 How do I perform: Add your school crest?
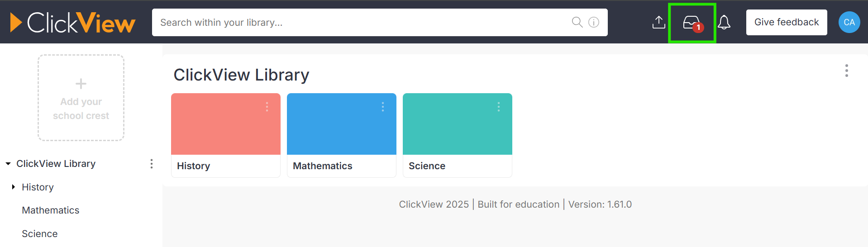pos(81,98)
